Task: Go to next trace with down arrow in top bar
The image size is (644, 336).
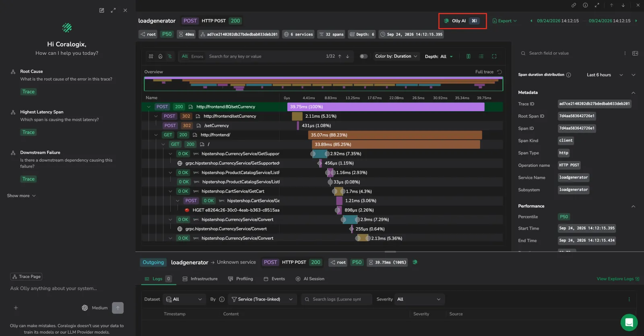Action: [623, 5]
